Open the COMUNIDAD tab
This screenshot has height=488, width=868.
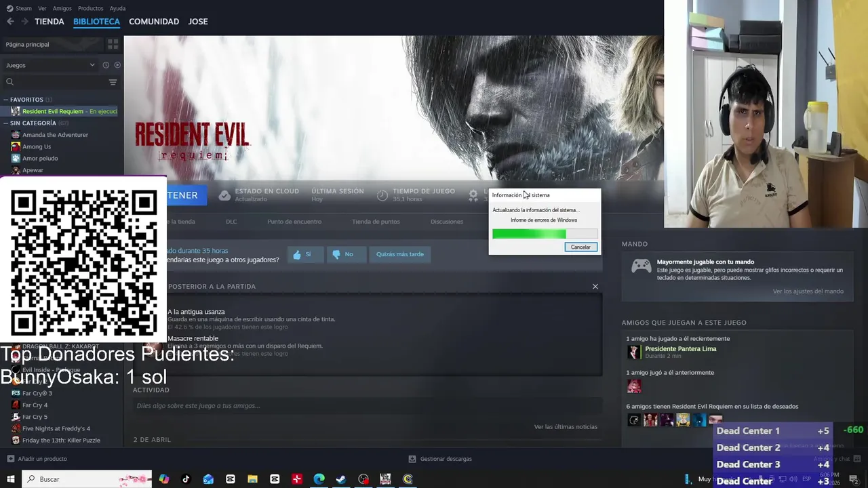point(154,22)
